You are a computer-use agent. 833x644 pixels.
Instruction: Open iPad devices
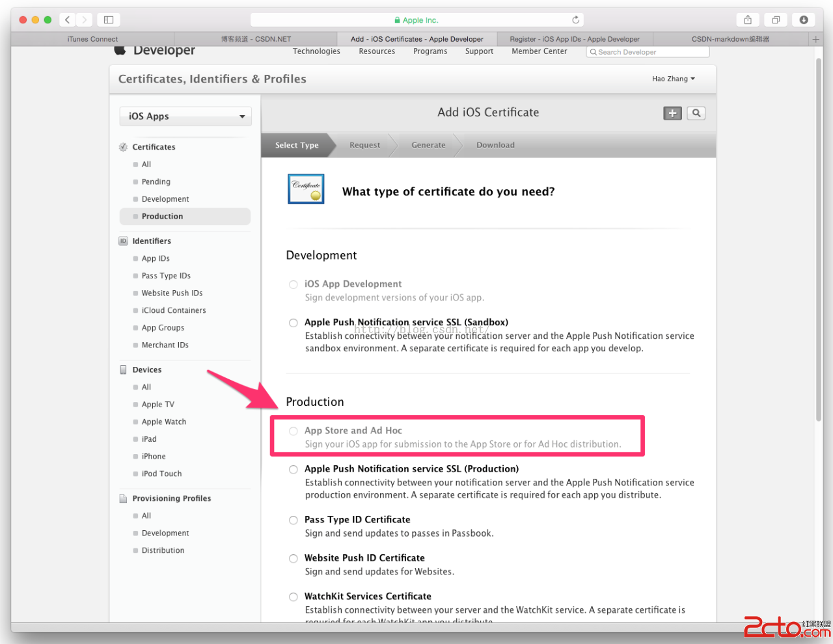coord(149,439)
